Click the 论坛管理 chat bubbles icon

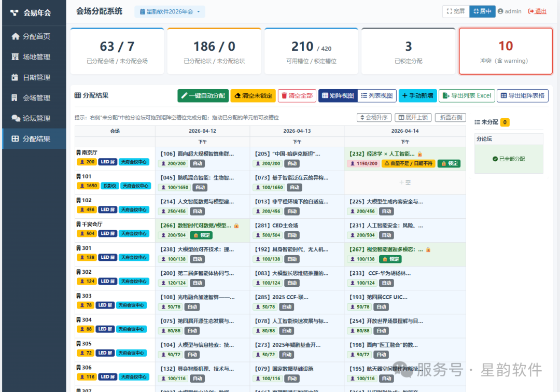[x=16, y=118]
